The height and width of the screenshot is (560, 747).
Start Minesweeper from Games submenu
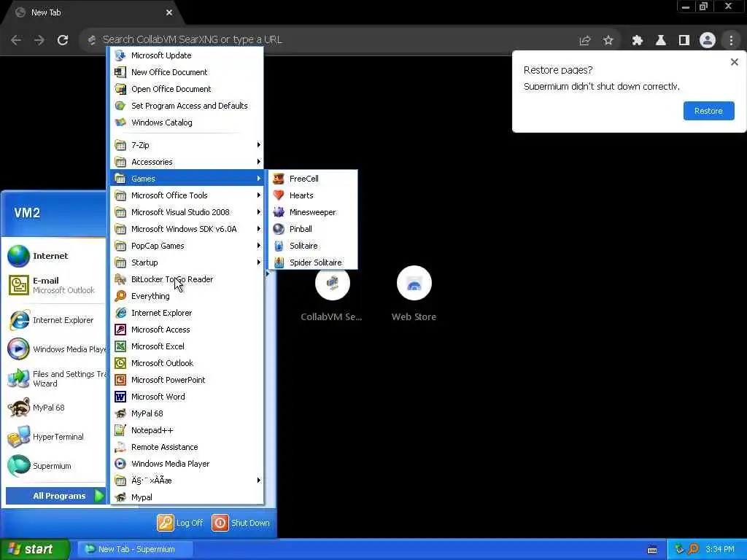(312, 212)
